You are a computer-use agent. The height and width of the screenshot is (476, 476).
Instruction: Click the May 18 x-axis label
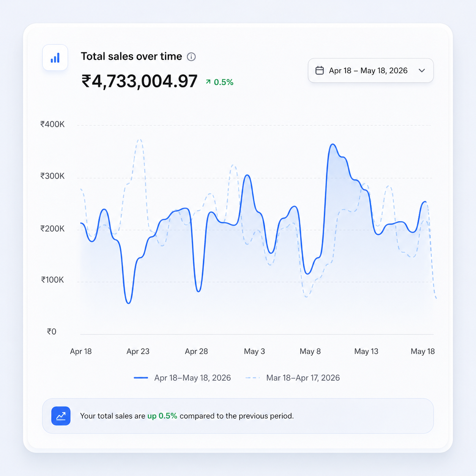coord(422,351)
